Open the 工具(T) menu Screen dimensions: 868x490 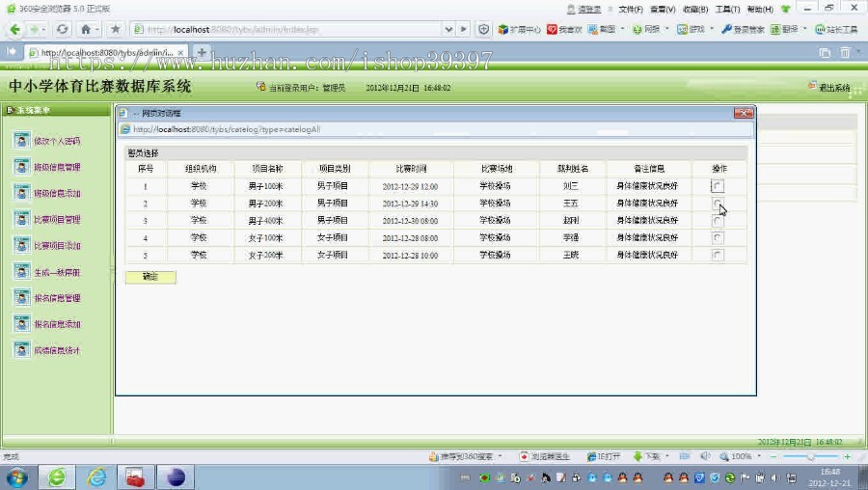pos(727,10)
